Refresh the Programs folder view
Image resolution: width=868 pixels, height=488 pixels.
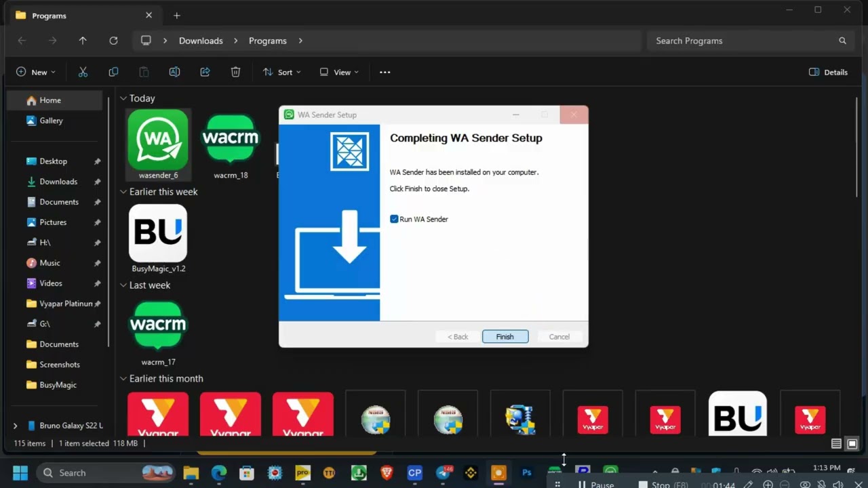click(x=113, y=41)
